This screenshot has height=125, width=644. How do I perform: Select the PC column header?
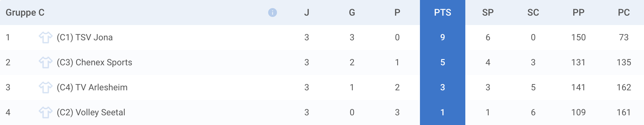(x=624, y=12)
